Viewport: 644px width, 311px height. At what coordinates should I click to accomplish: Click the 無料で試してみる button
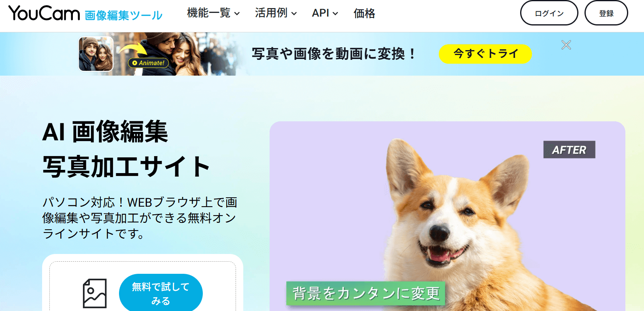point(161,294)
